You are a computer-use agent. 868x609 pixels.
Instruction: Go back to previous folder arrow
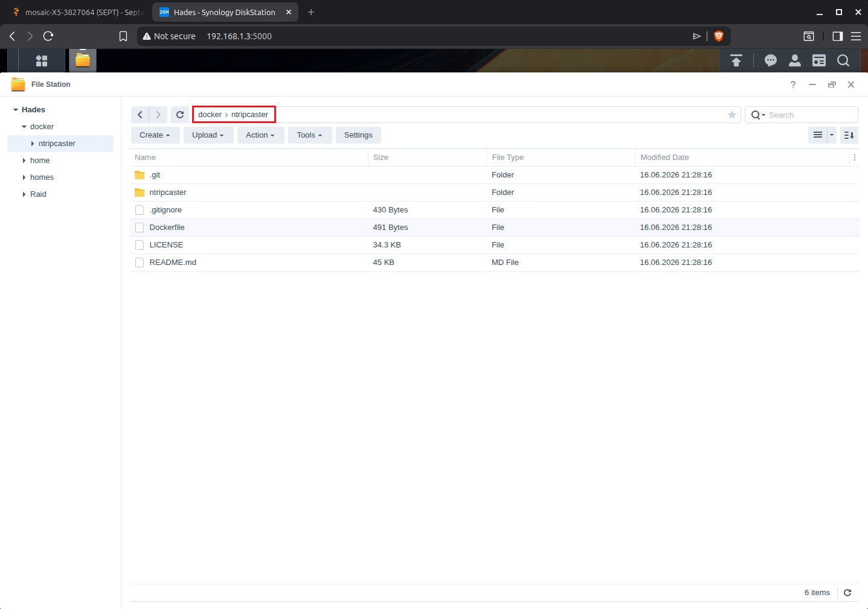(x=140, y=115)
